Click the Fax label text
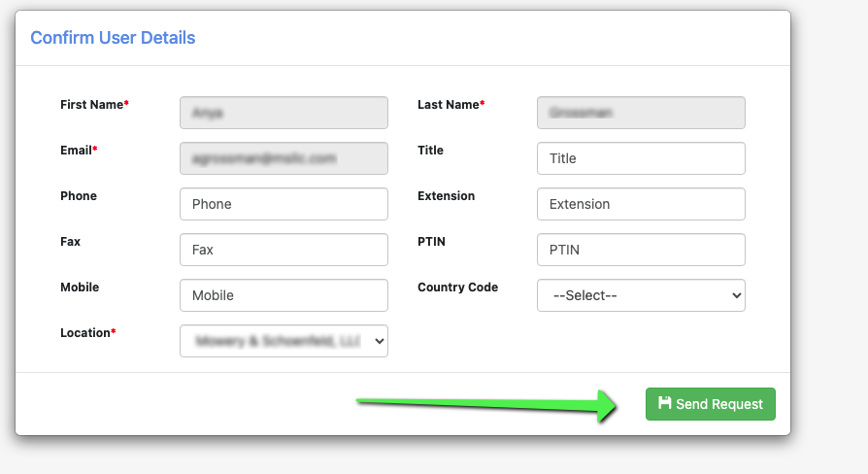 click(70, 242)
